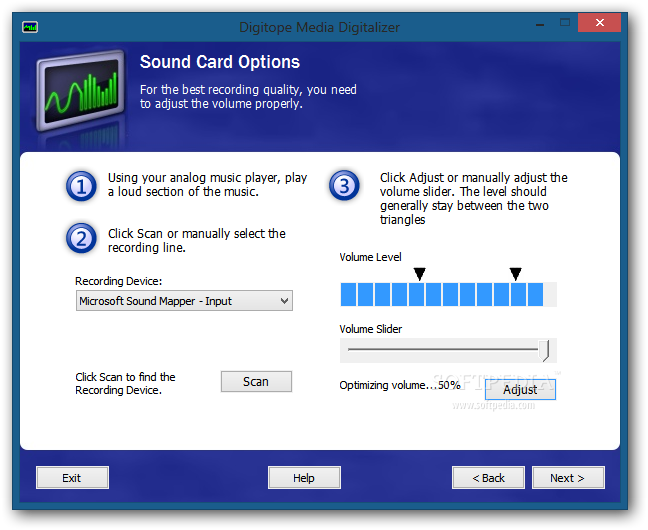Viewport: 648px width, 530px height.
Task: Maximize the Digitope Media Digitalizer window
Action: click(565, 23)
